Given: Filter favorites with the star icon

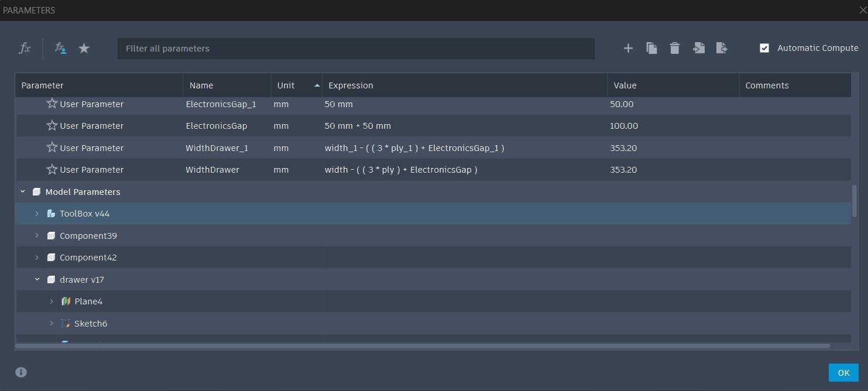Looking at the screenshot, I should click(84, 48).
